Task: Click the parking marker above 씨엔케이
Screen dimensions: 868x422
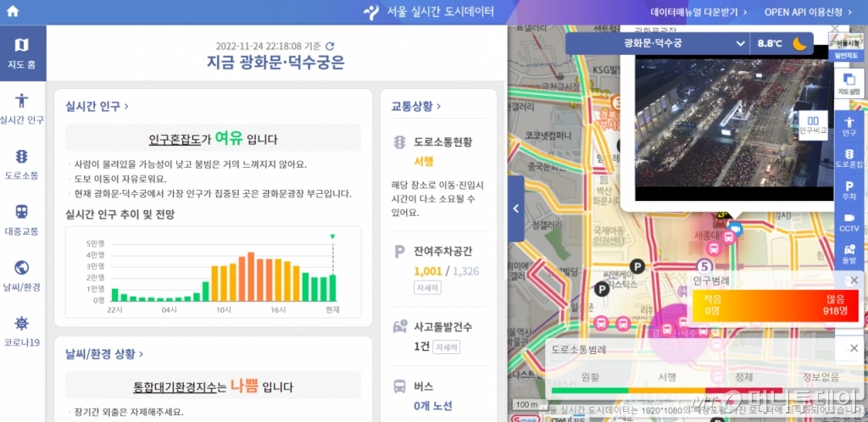Action: [637, 267]
